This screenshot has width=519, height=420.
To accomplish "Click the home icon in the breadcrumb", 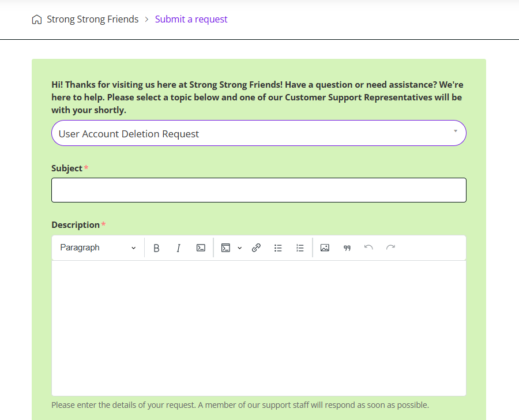I will pyautogui.click(x=37, y=19).
